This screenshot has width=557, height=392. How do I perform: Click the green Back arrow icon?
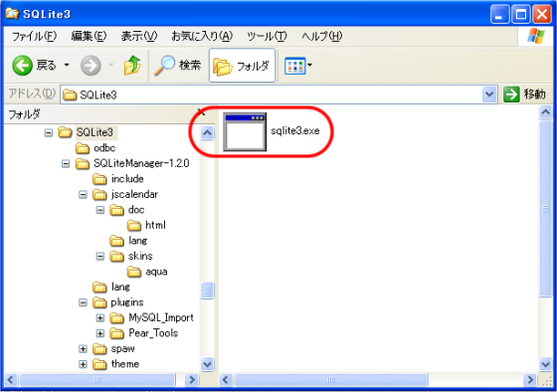point(22,66)
